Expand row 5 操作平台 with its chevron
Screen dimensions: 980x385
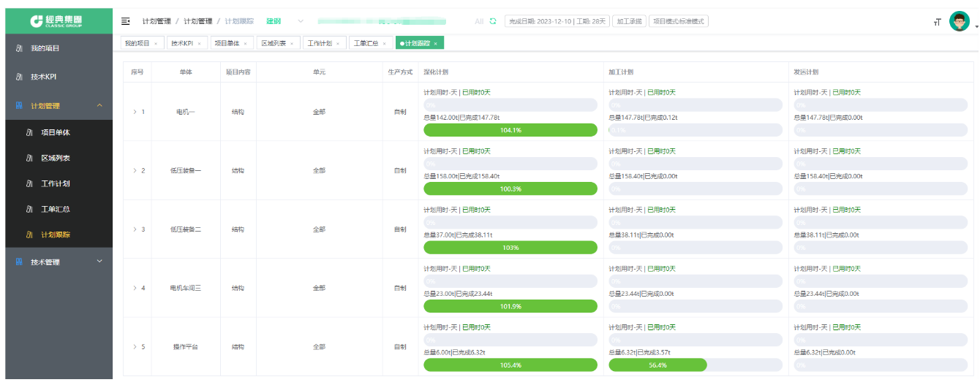coord(135,347)
